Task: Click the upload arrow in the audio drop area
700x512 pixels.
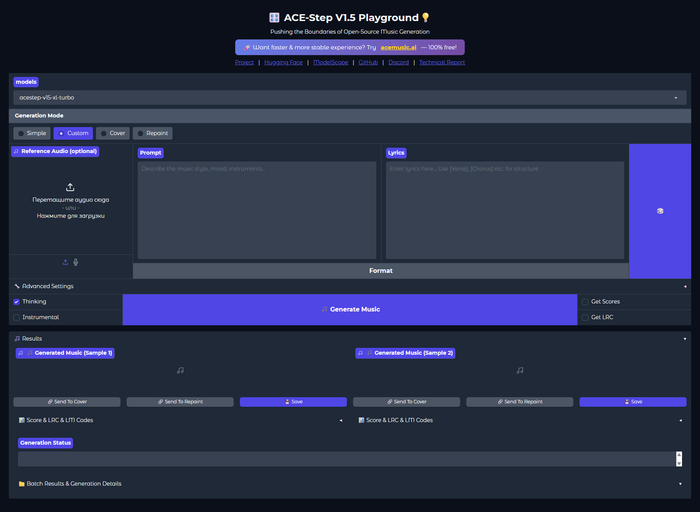Action: (70, 187)
